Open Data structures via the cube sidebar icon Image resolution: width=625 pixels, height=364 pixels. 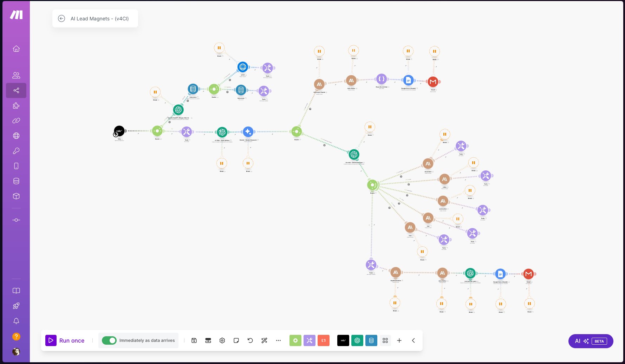click(x=16, y=196)
